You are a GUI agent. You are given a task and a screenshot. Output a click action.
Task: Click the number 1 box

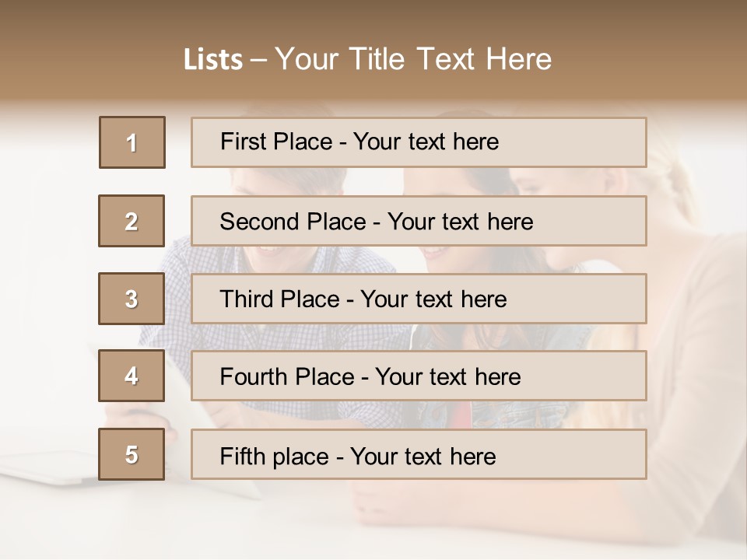tap(132, 142)
